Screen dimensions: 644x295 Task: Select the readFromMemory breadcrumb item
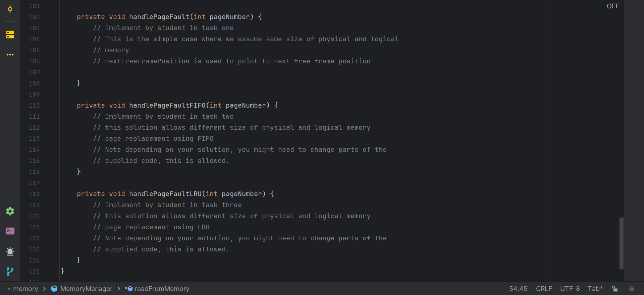pyautogui.click(x=162, y=289)
